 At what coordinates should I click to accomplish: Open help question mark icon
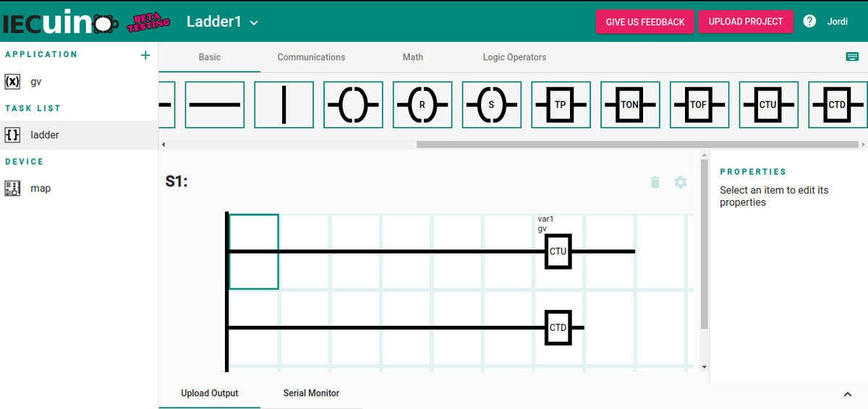pyautogui.click(x=809, y=22)
